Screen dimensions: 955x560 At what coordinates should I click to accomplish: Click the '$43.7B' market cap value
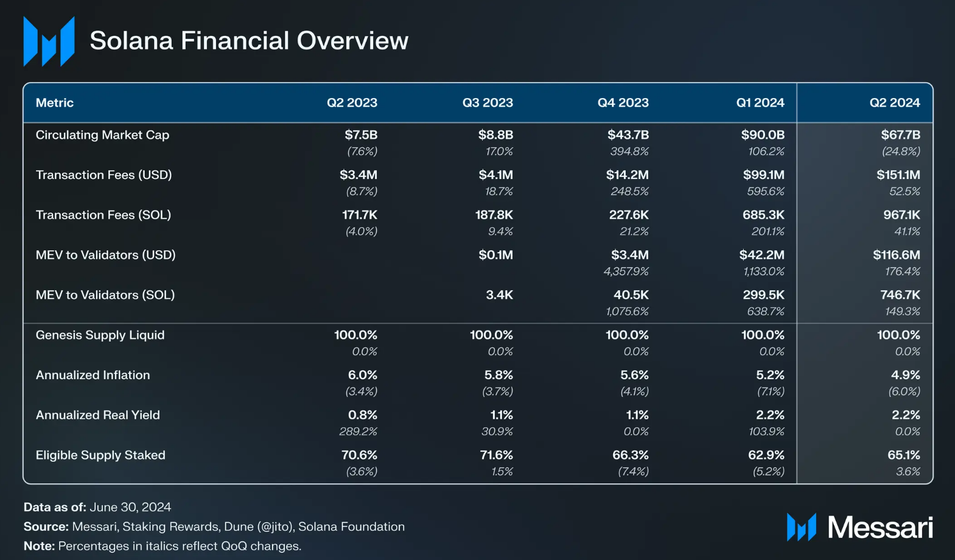pyautogui.click(x=628, y=135)
